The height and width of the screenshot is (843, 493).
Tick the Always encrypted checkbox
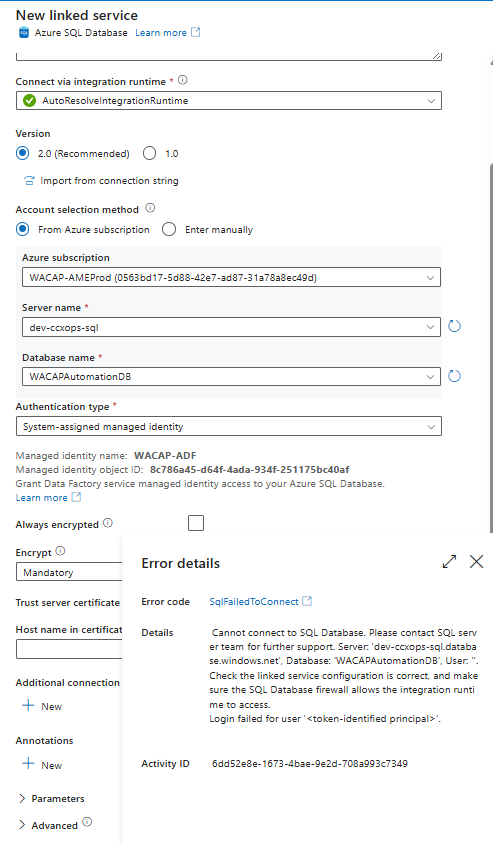point(196,523)
